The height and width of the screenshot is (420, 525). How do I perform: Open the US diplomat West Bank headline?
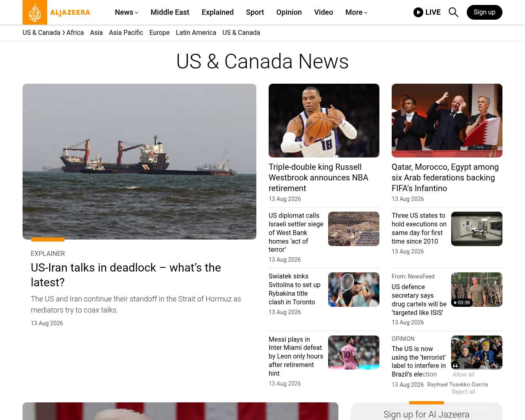pyautogui.click(x=296, y=233)
